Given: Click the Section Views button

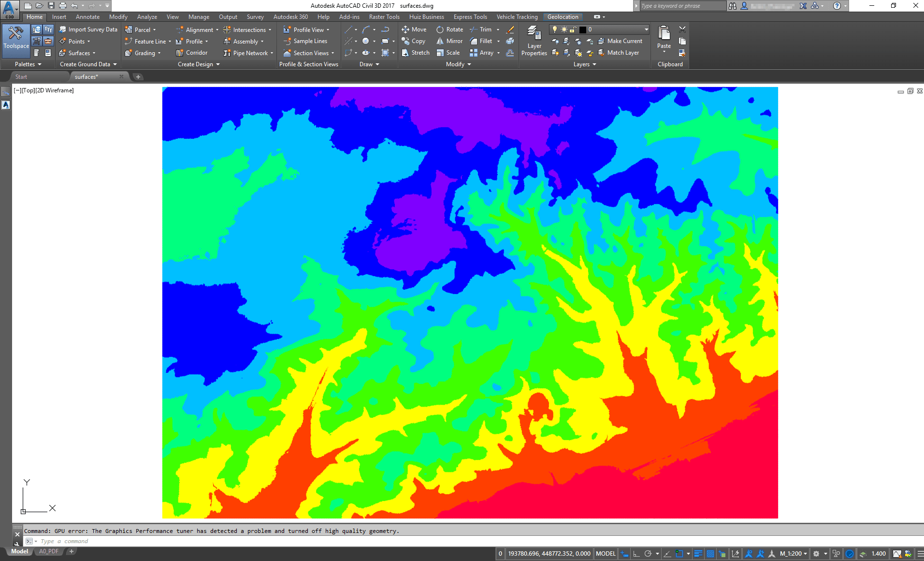Looking at the screenshot, I should 308,53.
